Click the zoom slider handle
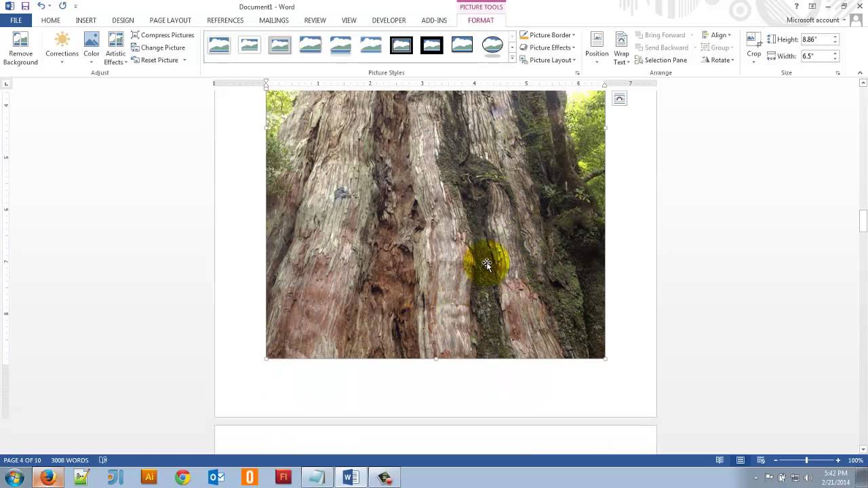Viewport: 868px width, 488px height. (x=806, y=460)
